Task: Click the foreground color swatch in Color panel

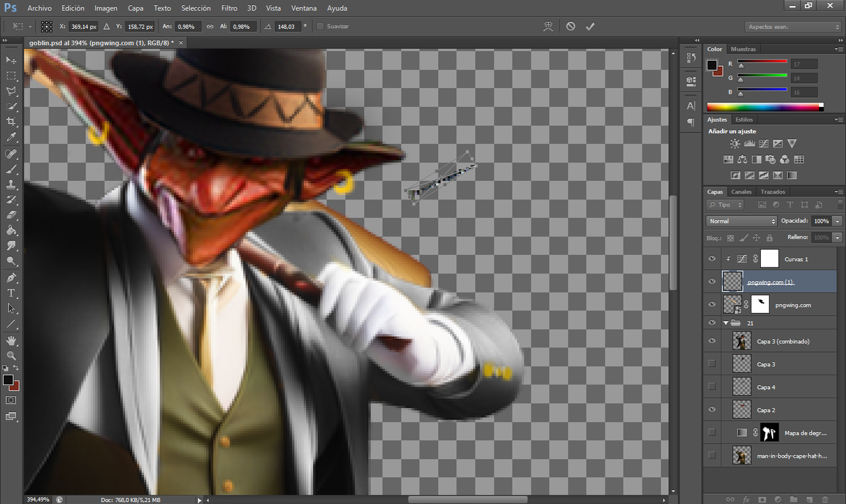Action: point(712,65)
